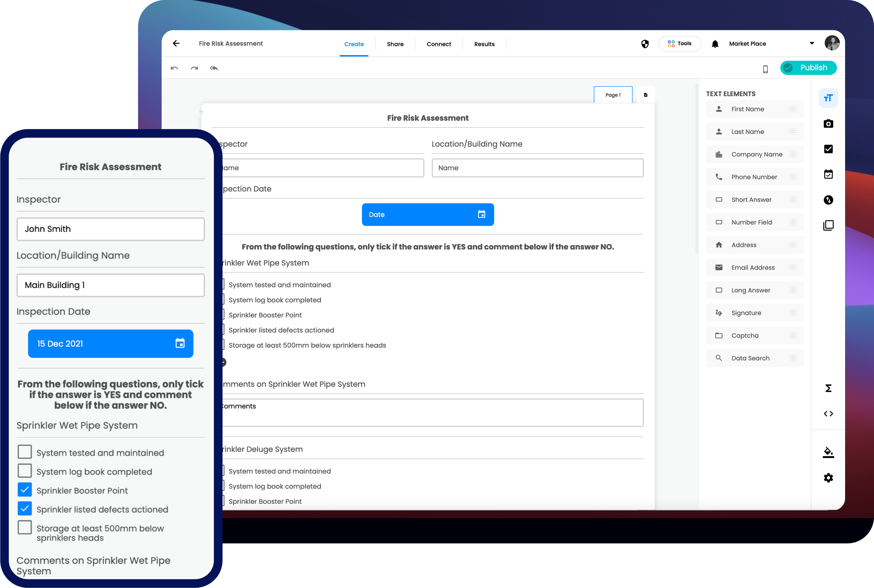The height and width of the screenshot is (588, 874).
Task: Switch to the Results tab
Action: pyautogui.click(x=484, y=44)
